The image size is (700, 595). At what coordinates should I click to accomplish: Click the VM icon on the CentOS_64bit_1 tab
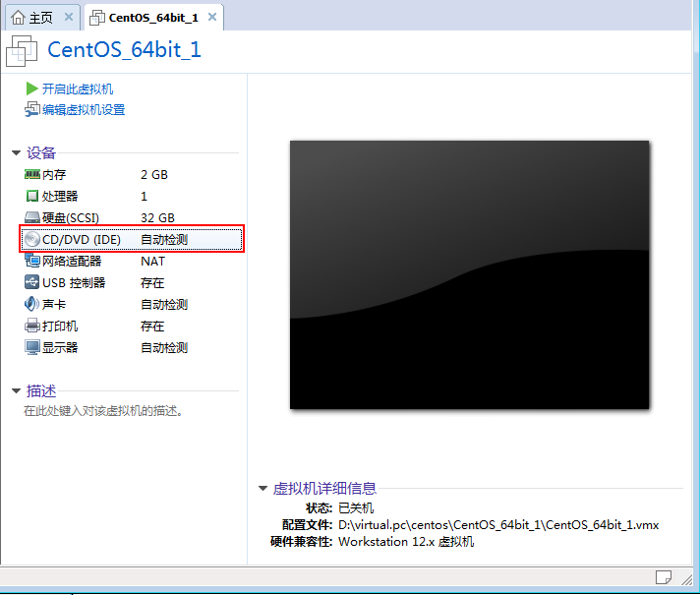(x=97, y=18)
